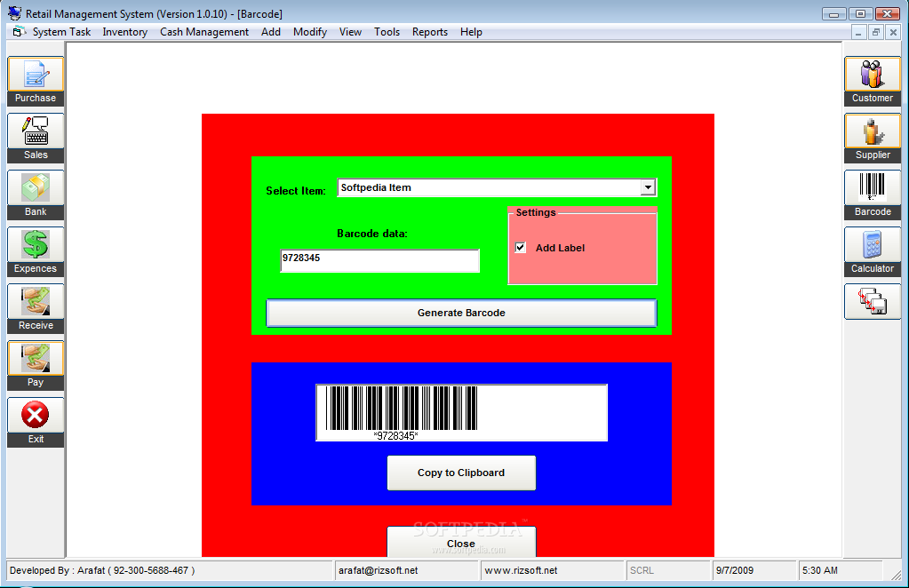The width and height of the screenshot is (909, 588).
Task: Click the document icon left of System Task
Action: [20, 32]
